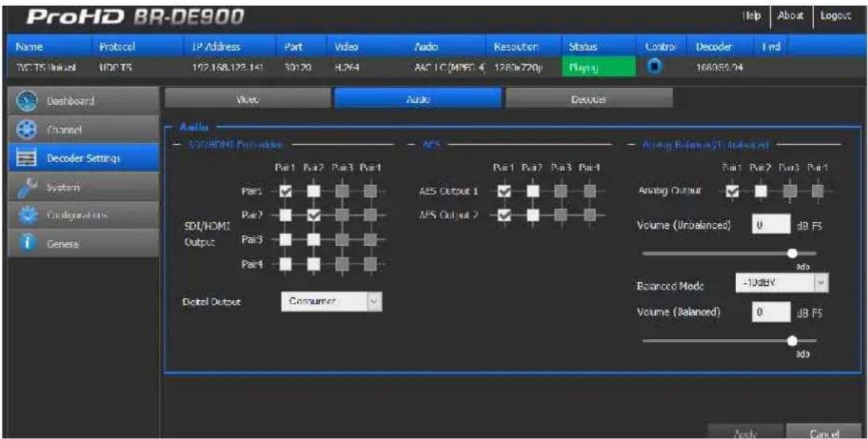This screenshot has width=868, height=439.
Task: Click Logout in the top bar
Action: [835, 16]
